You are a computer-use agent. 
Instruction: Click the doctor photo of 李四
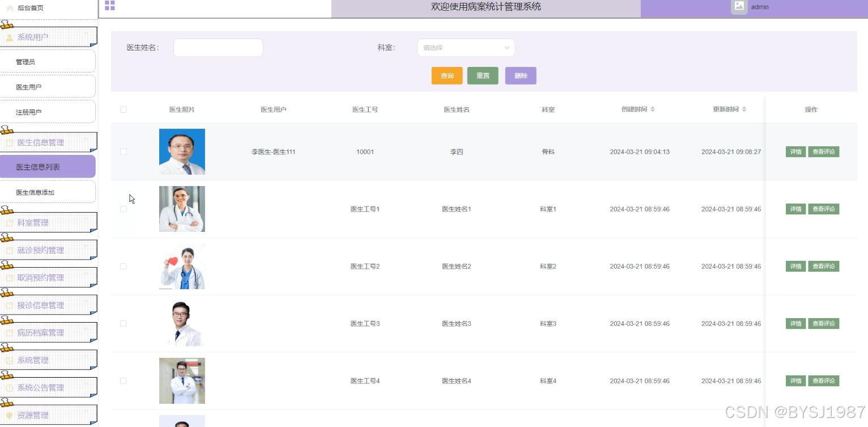[182, 151]
